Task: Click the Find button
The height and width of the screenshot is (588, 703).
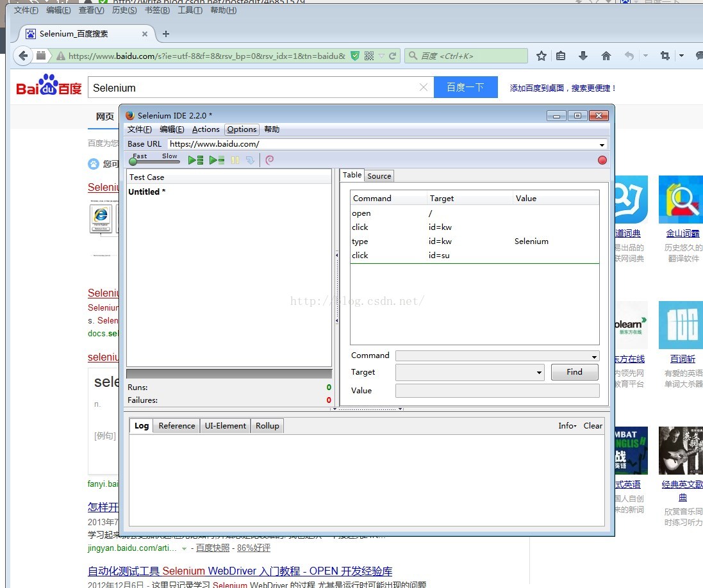Action: click(x=574, y=372)
